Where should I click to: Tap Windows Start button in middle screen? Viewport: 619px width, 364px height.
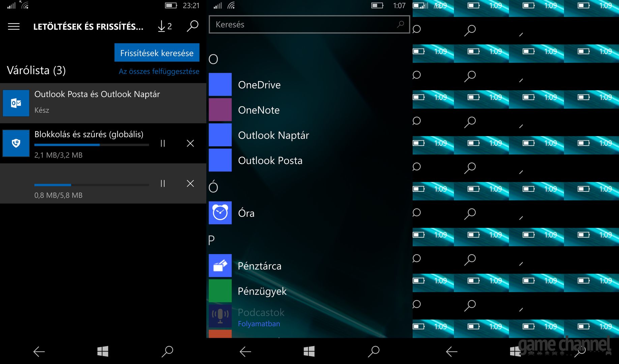pyautogui.click(x=309, y=352)
